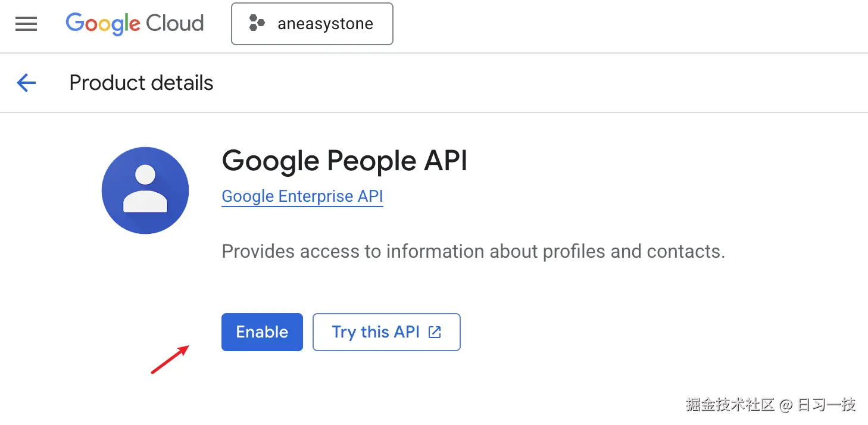Enable the Google People API
The width and height of the screenshot is (868, 425).
pyautogui.click(x=262, y=332)
